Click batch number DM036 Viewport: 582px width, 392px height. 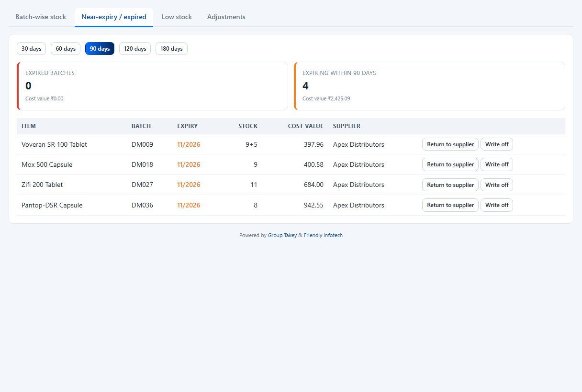pos(143,205)
